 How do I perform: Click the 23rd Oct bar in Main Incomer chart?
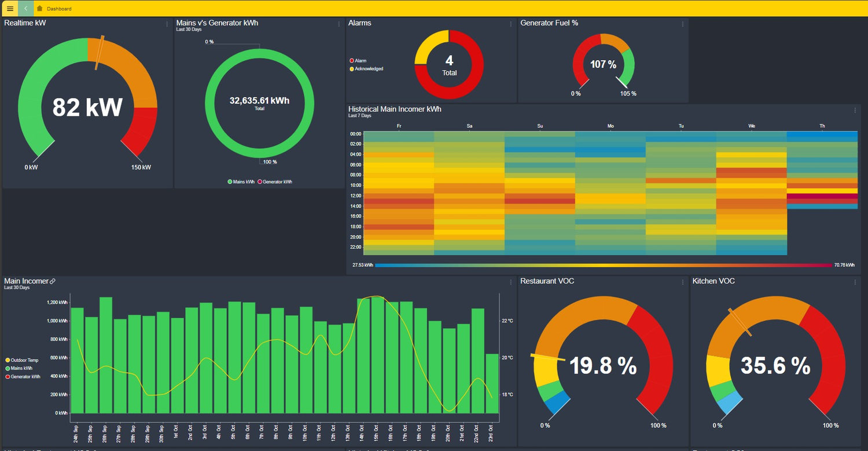click(x=492, y=383)
